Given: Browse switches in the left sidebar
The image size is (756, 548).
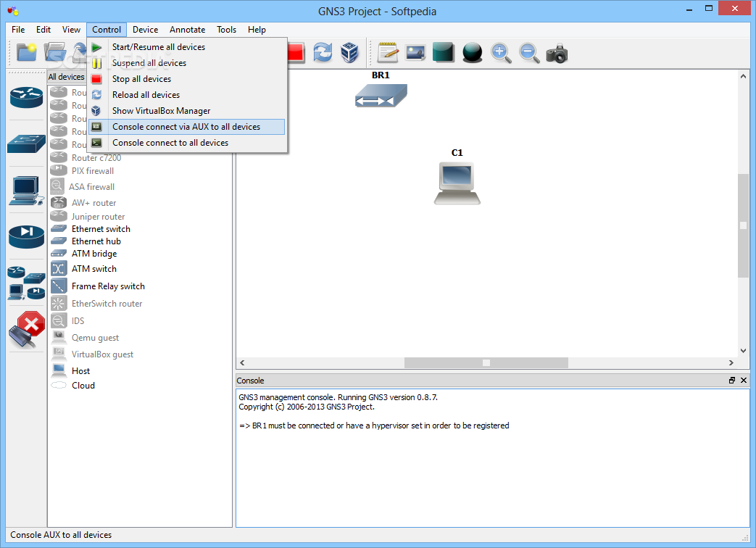Looking at the screenshot, I should click(27, 144).
